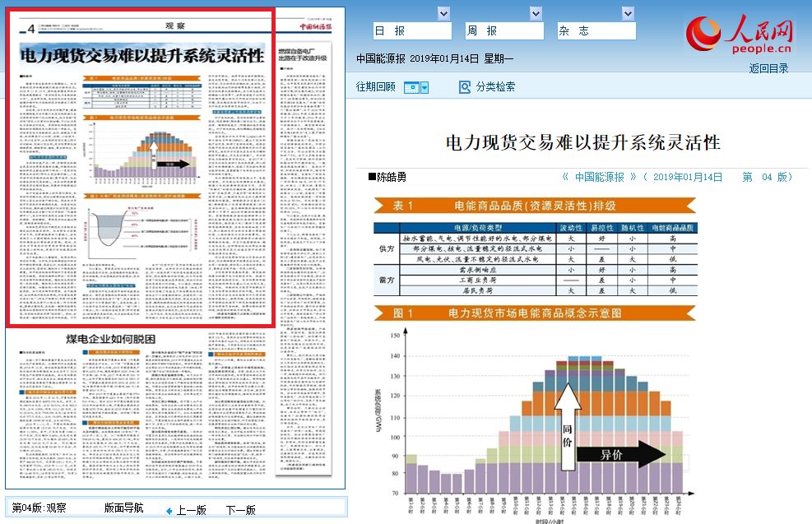812x524 pixels.
Task: Open the 燃煤自备电厂 article in right column
Action: click(x=303, y=54)
